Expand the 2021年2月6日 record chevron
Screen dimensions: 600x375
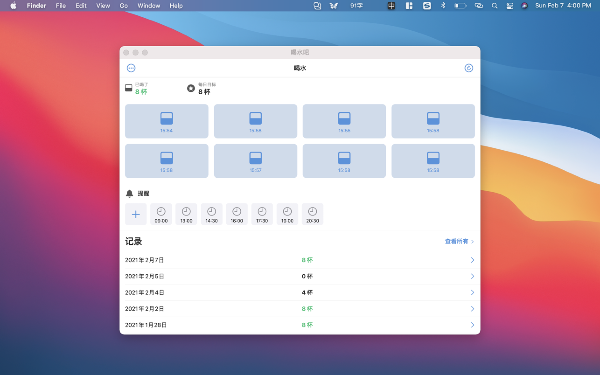(x=472, y=276)
